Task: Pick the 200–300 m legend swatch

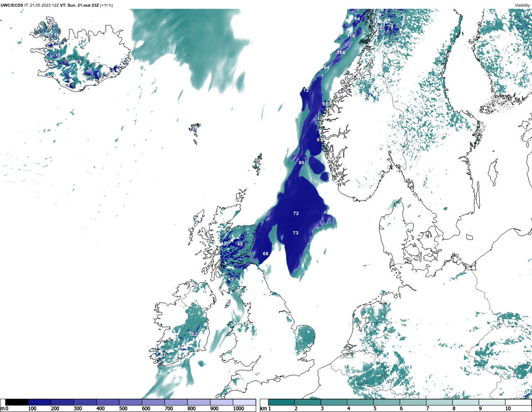Action: click(62, 402)
